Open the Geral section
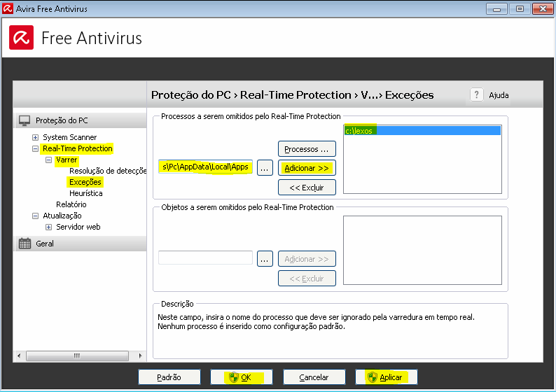Screen dimensions: 556x392 (80, 244)
